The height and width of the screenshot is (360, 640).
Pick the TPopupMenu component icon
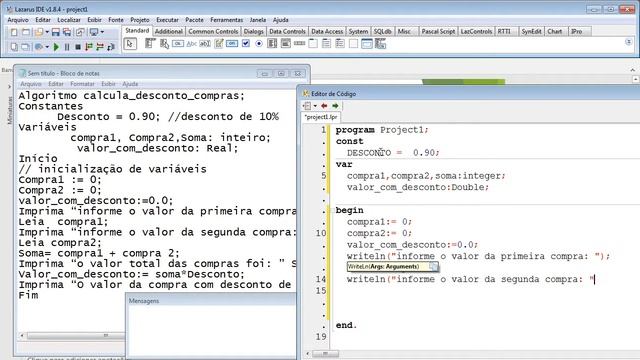tap(164, 43)
